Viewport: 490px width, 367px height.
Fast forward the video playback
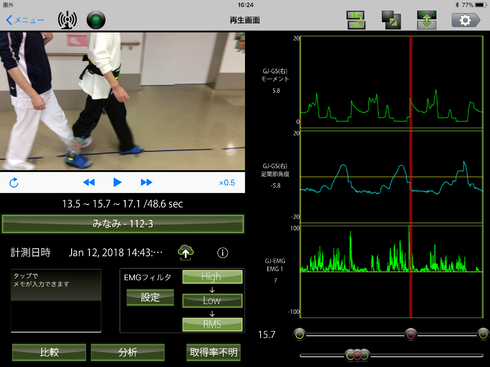click(146, 182)
